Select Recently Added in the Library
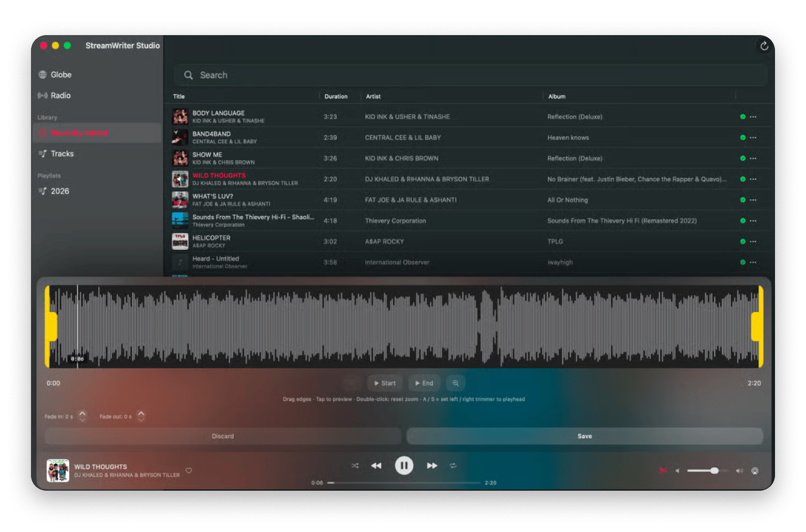Image resolution: width=806 pixels, height=532 pixels. click(x=97, y=133)
